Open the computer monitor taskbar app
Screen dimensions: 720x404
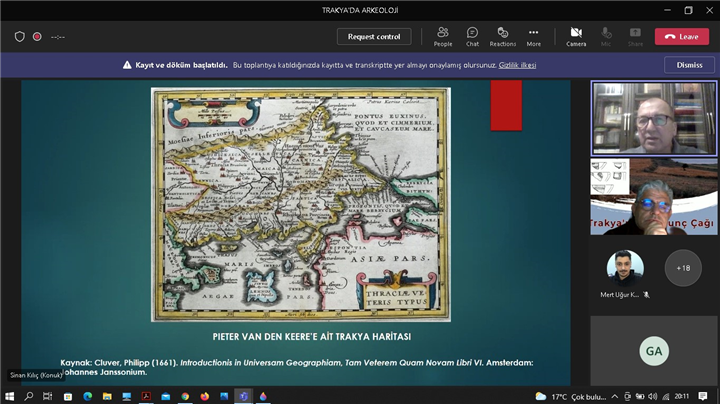tap(127, 396)
